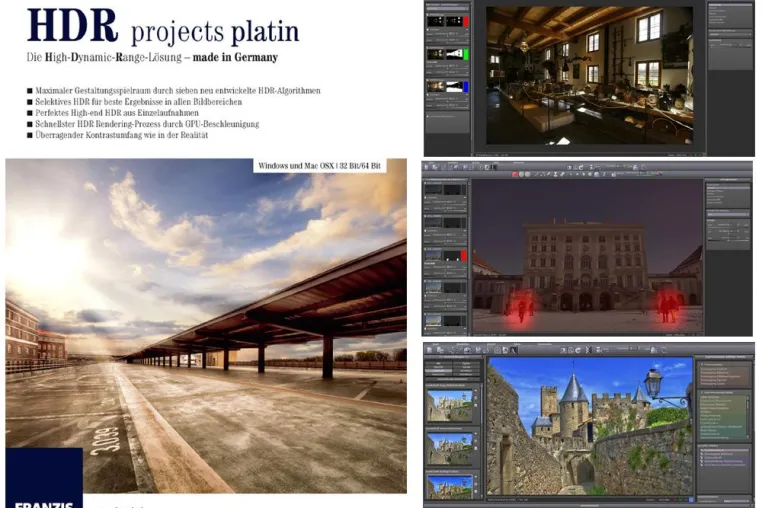Image resolution: width=762 pixels, height=508 pixels.
Task: Click highlighted category button in castle window's left panel
Action: pyautogui.click(x=439, y=371)
